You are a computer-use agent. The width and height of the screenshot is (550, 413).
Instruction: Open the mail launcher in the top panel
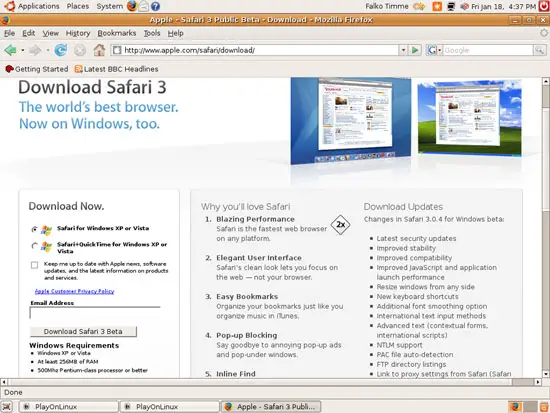(x=144, y=6)
